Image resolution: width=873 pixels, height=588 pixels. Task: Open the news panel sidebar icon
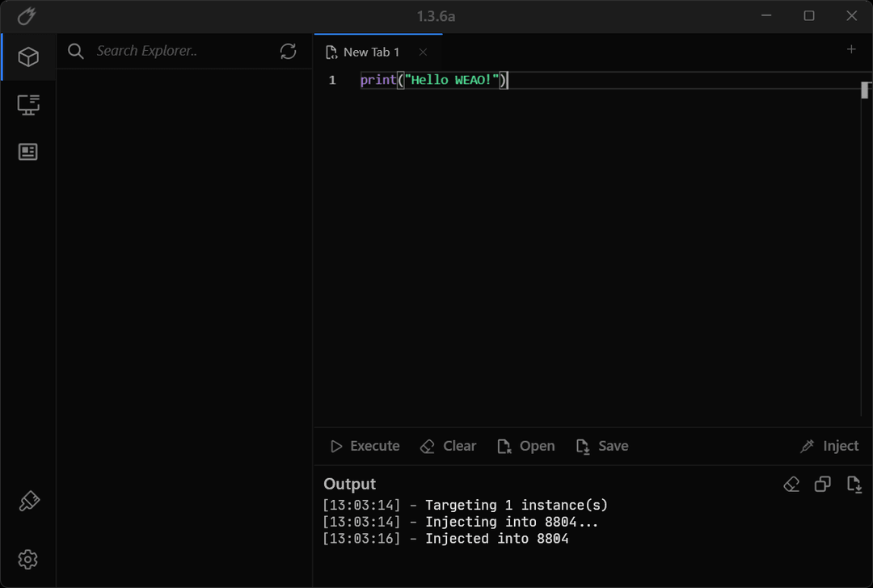coord(27,152)
